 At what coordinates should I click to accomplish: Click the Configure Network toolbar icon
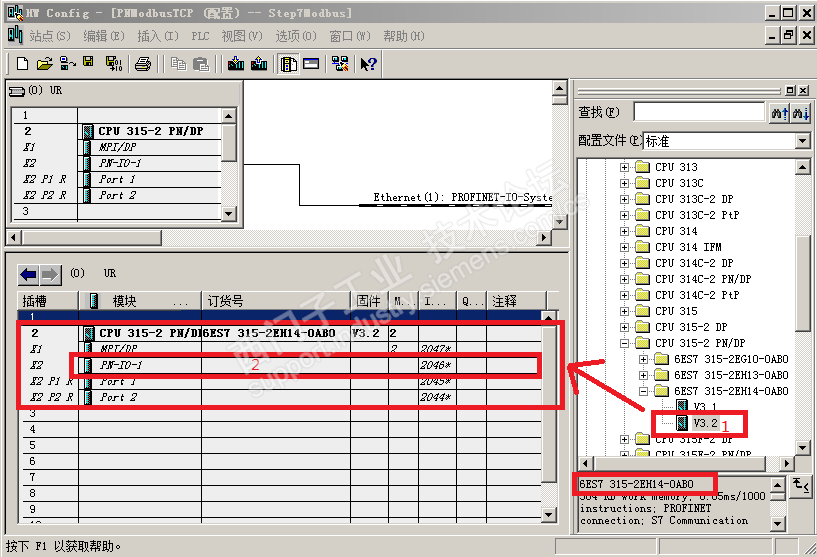point(340,64)
